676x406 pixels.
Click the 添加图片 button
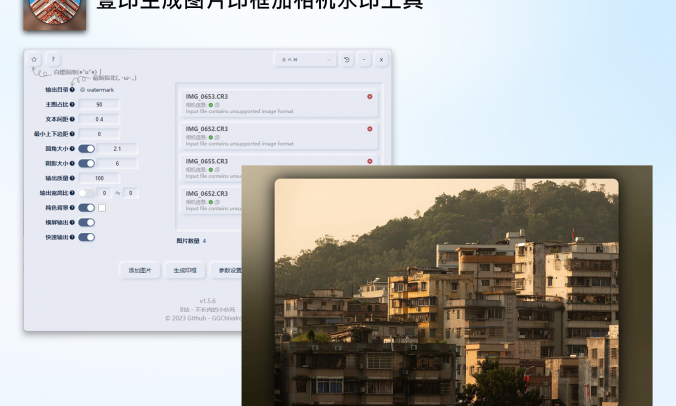tap(140, 270)
